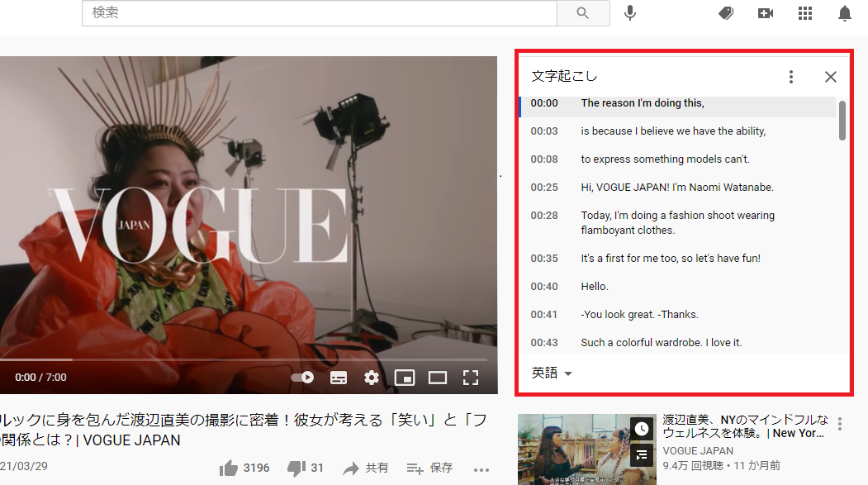
Task: Open more actions menu below video
Action: [x=481, y=470]
